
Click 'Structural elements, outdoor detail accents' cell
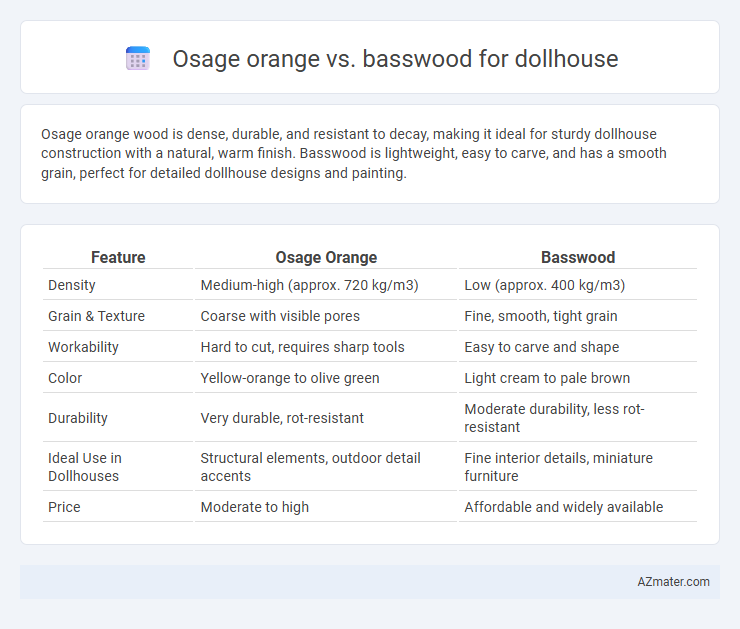(310, 467)
